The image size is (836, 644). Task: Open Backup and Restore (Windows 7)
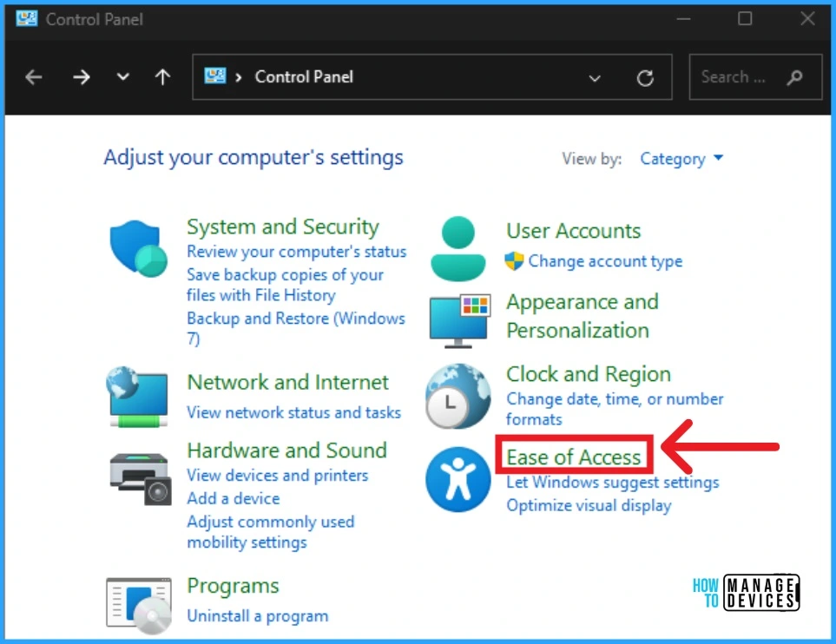click(296, 328)
